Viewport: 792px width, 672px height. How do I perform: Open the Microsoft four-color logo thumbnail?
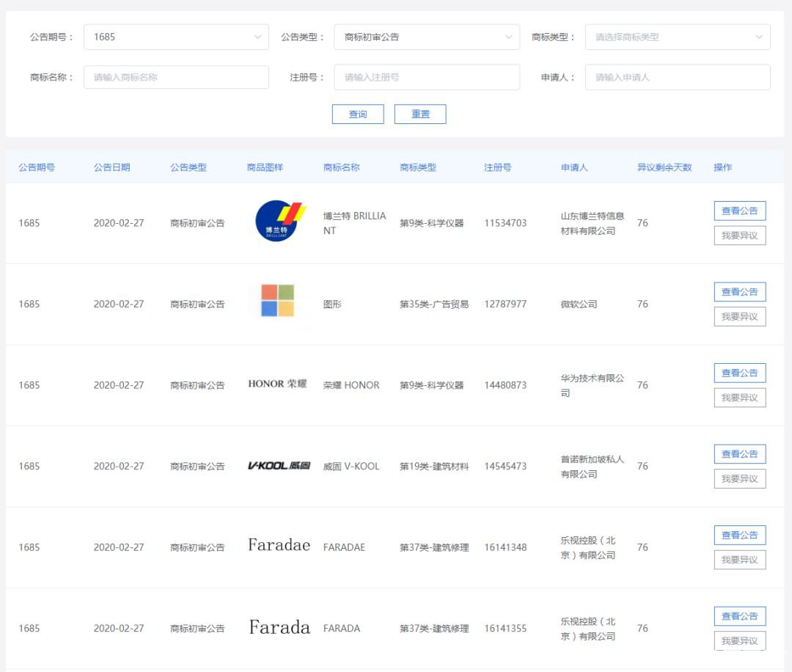coord(277,301)
